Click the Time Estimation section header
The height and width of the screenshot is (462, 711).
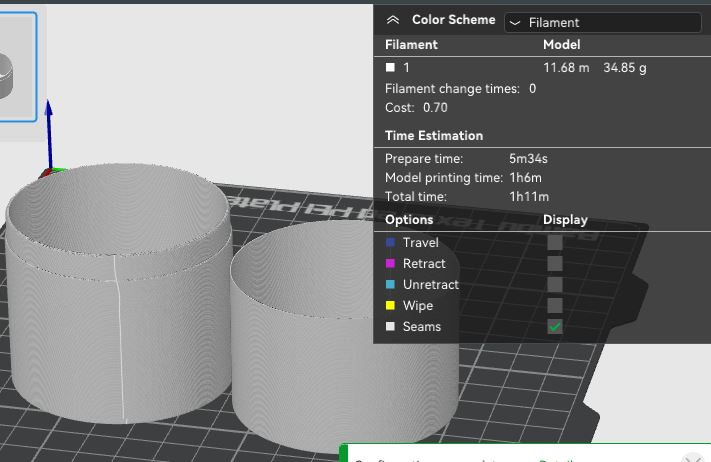tap(434, 136)
